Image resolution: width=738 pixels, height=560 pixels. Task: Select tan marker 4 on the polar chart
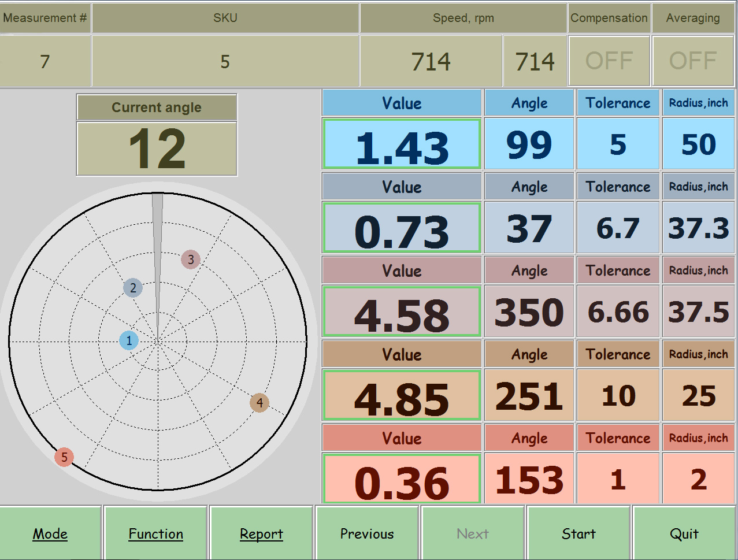[x=259, y=403]
